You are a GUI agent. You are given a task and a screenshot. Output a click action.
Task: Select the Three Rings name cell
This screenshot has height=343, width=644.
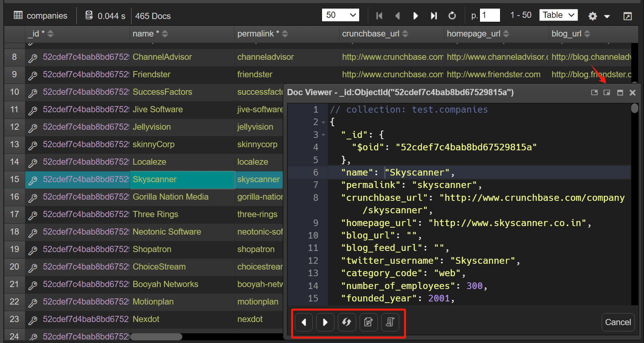(182, 214)
